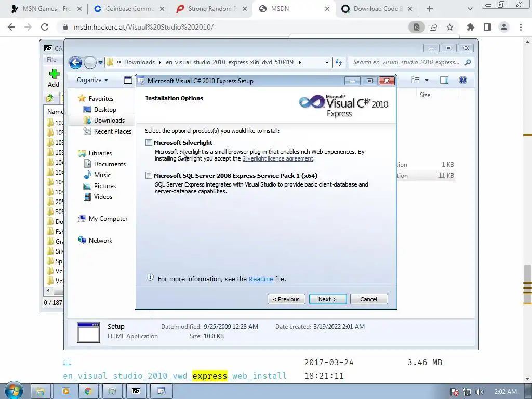The height and width of the screenshot is (399, 532).
Task: Check Microsoft SQL Server 2008 Express option
Action: click(x=149, y=176)
